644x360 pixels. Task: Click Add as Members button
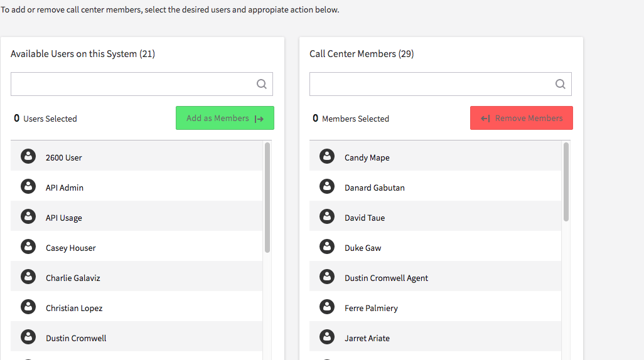(x=225, y=118)
